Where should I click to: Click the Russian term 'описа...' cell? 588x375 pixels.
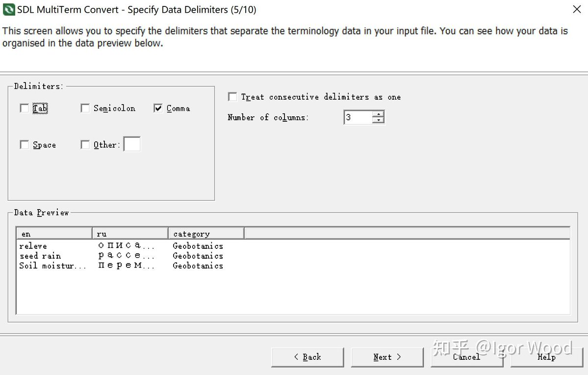point(126,246)
